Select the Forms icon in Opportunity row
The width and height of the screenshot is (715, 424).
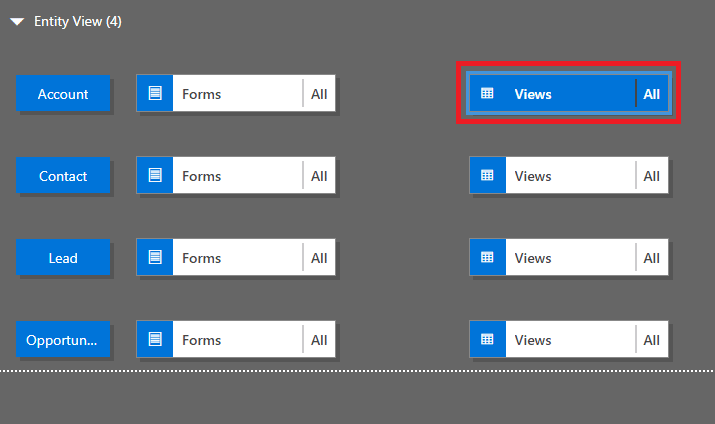pyautogui.click(x=155, y=340)
